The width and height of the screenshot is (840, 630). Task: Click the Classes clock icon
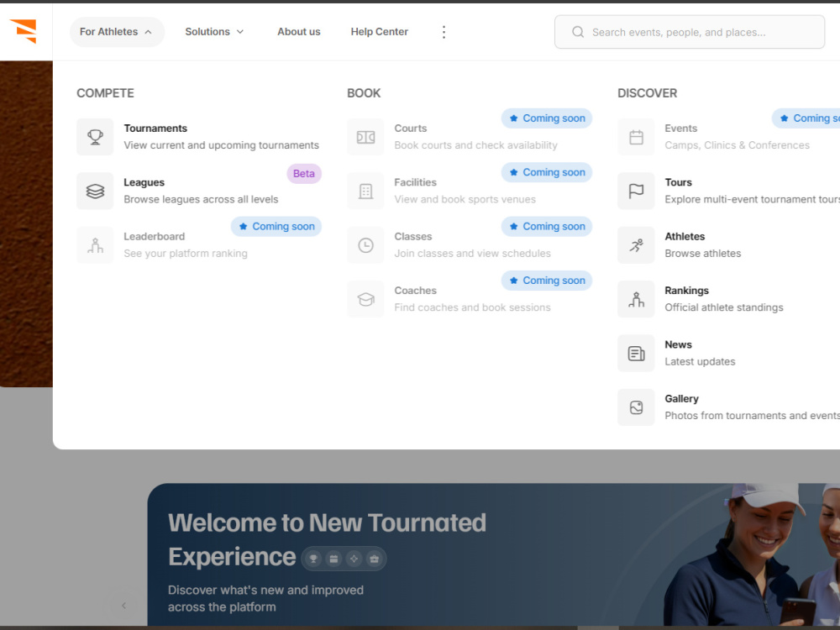coord(365,245)
